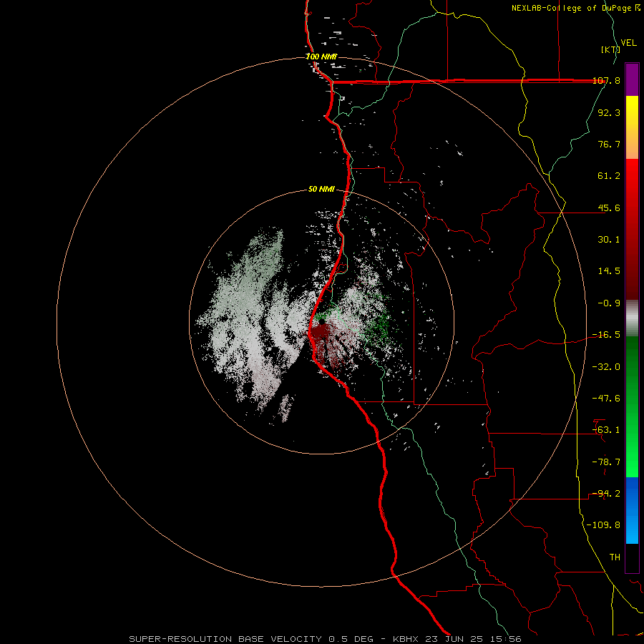
Task: Pick the yellow-orange segment of color bar
Action: pos(632,127)
